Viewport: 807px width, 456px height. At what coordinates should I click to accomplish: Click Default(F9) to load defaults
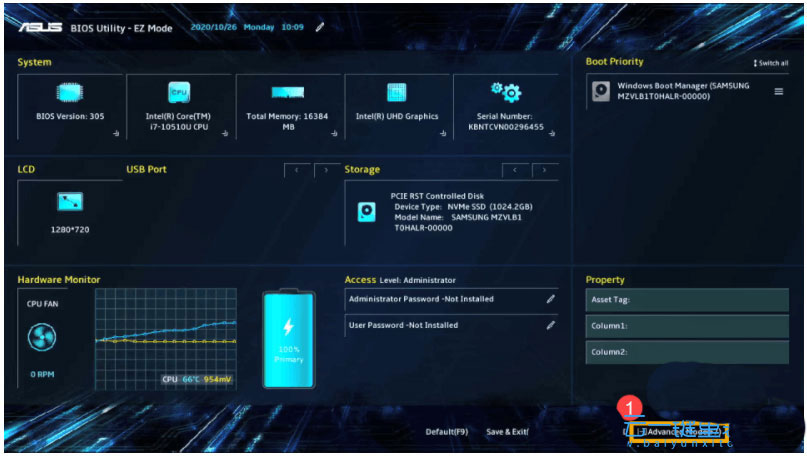pyautogui.click(x=447, y=432)
